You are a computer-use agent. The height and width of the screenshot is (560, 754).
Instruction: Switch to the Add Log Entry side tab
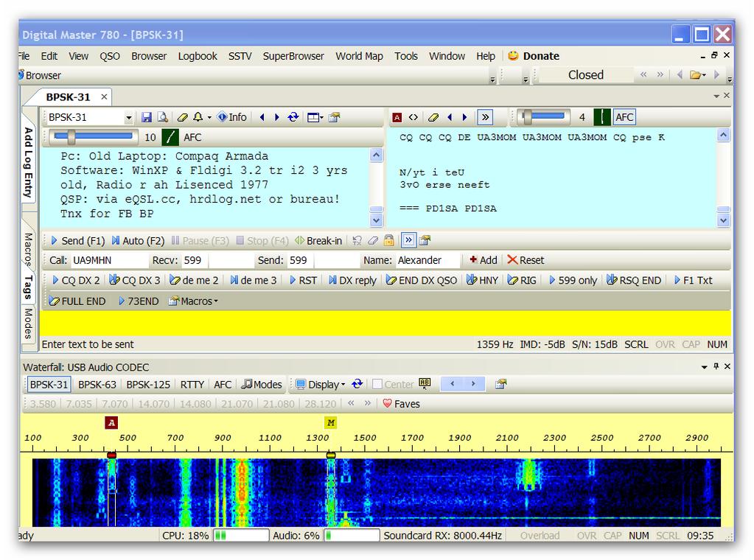[29, 162]
